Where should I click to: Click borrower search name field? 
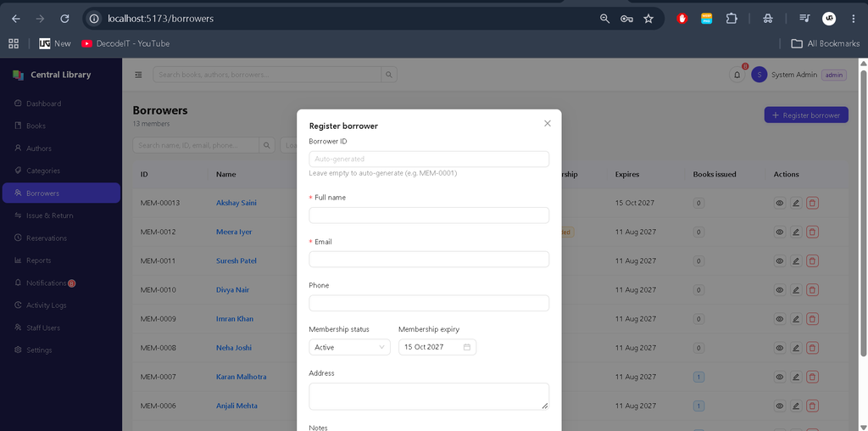pos(196,145)
